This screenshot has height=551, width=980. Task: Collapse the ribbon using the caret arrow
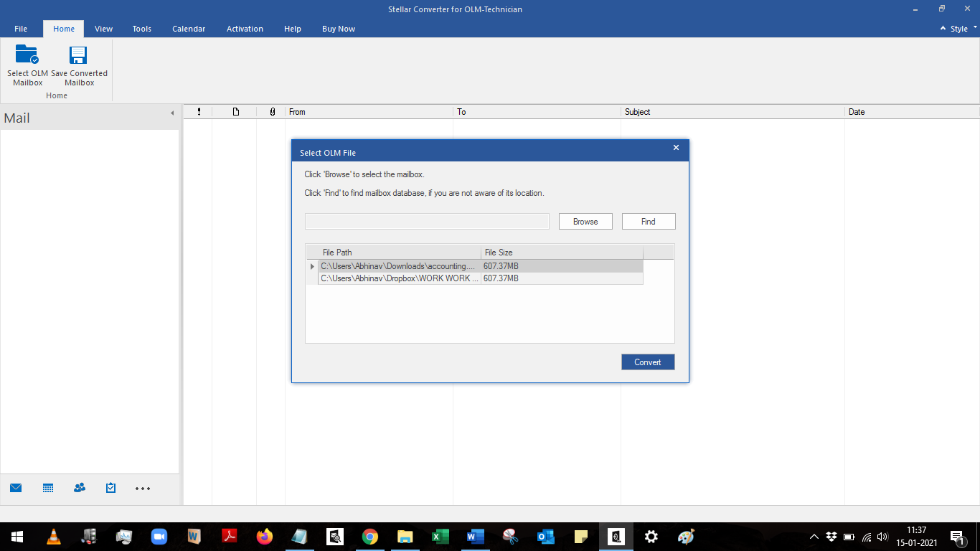click(943, 29)
